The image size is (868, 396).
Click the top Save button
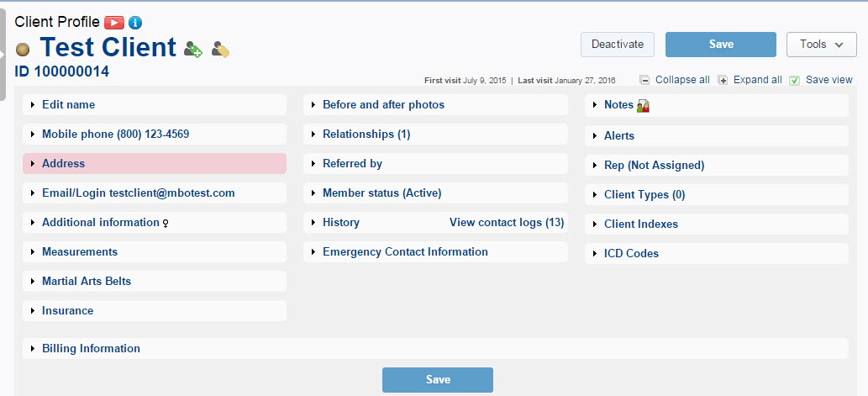coord(721,45)
